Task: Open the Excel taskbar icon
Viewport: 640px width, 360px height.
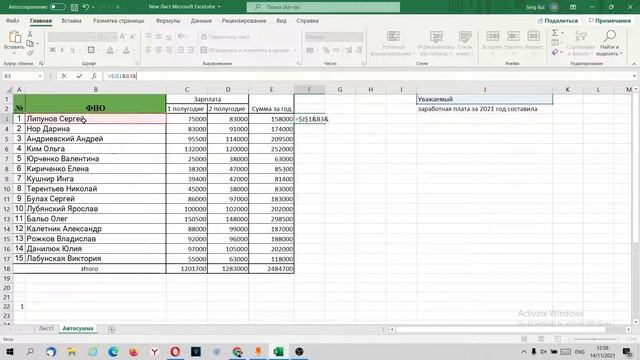Action: click(x=279, y=351)
